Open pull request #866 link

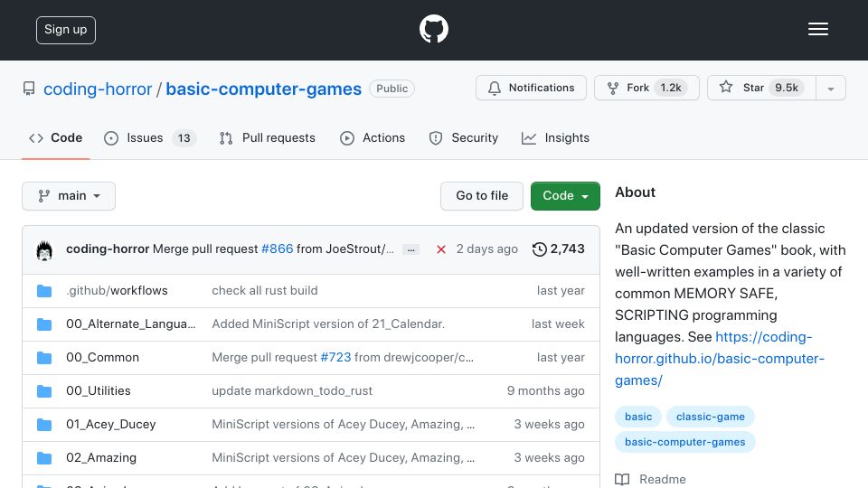(278, 249)
